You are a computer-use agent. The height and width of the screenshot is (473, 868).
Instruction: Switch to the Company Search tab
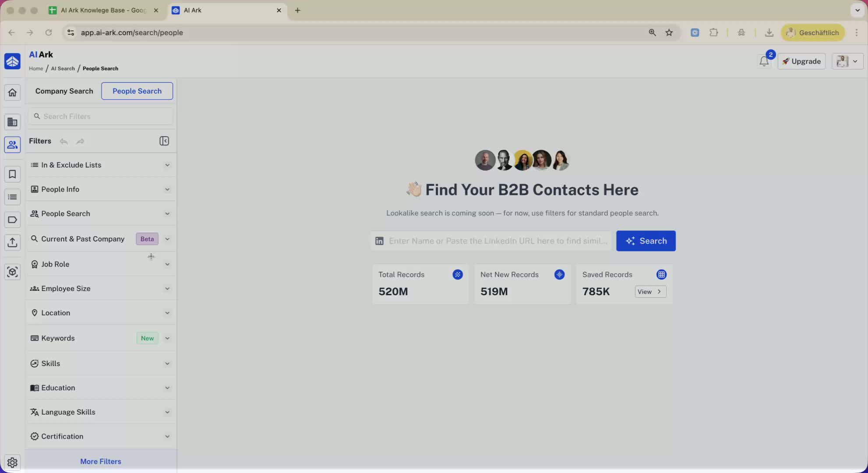click(64, 91)
